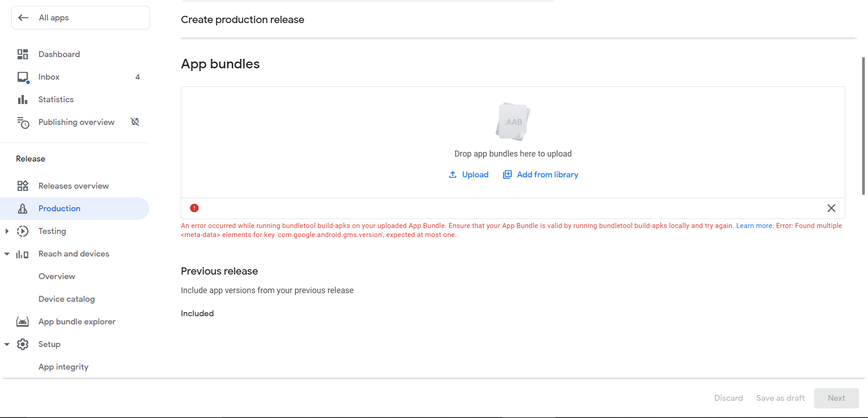Click the Discard button
This screenshot has height=418, width=868.
click(x=728, y=398)
